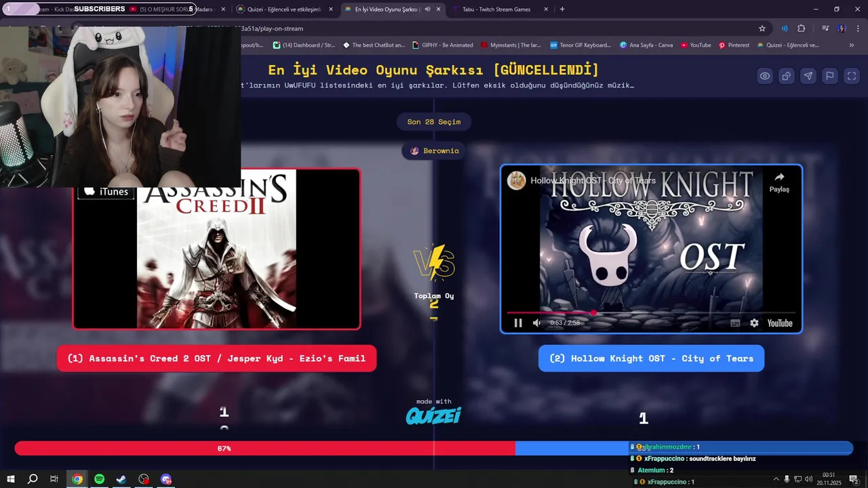This screenshot has height=488, width=868.
Task: Pause the Hollow Knight YouTube video
Action: (518, 323)
